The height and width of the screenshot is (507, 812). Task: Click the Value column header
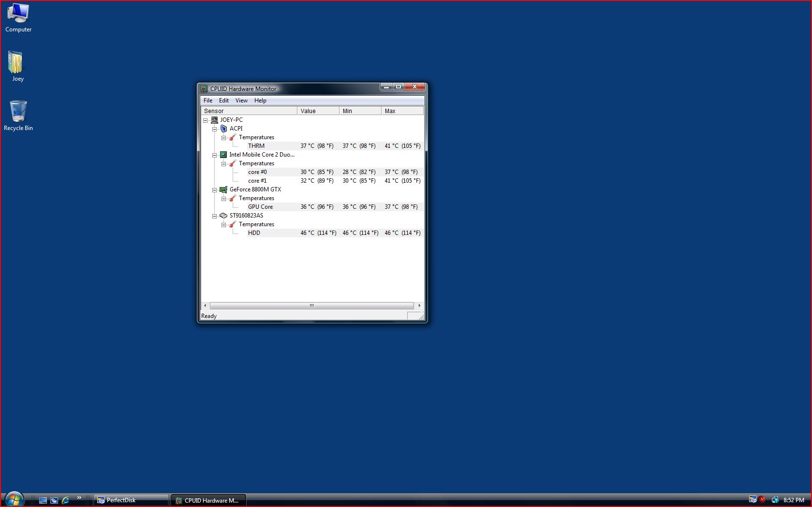tap(318, 111)
